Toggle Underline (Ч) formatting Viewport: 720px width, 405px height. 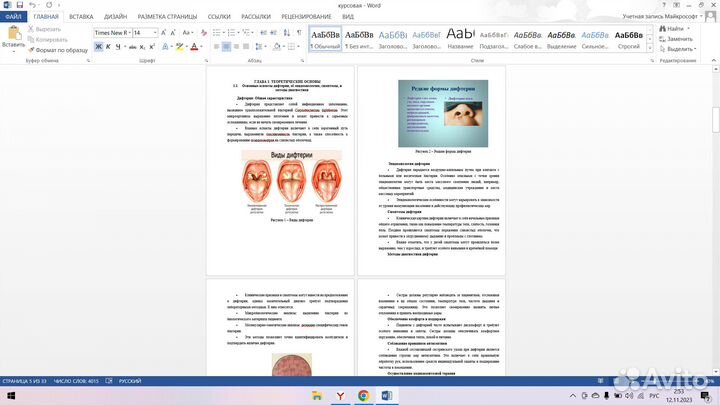118,47
